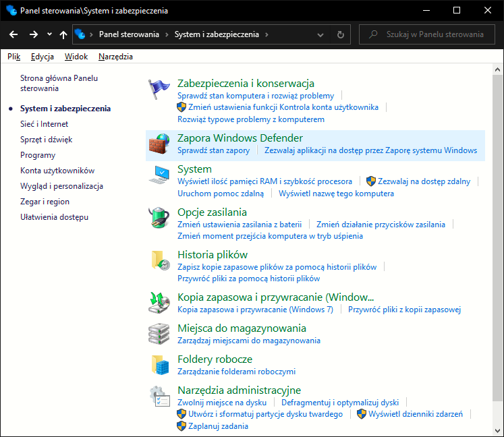This screenshot has width=504, height=437.
Task: Click the Kopia zapasowa i przywracanie icon
Action: pos(159,303)
